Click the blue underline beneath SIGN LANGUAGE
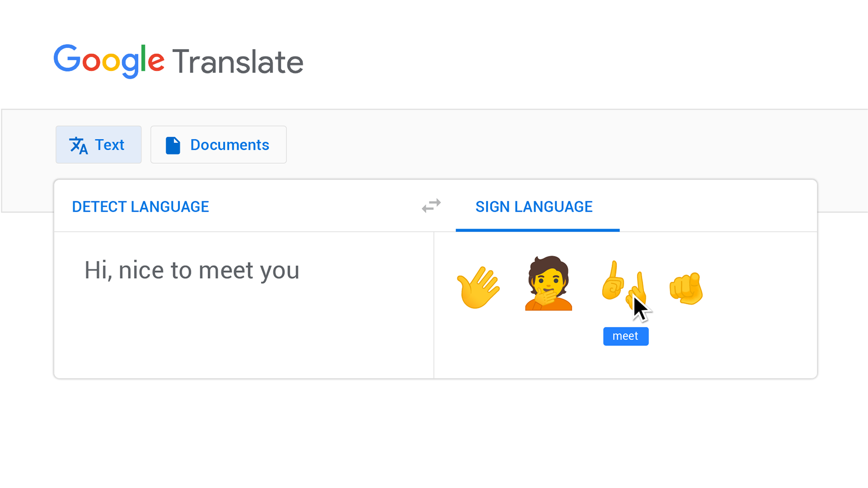The image size is (868, 488). pos(538,230)
